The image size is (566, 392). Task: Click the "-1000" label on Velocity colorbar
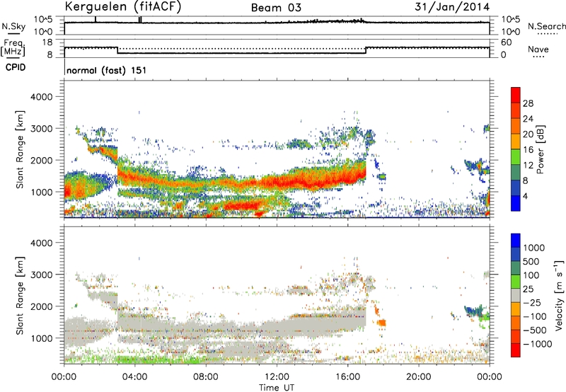pyautogui.click(x=537, y=344)
